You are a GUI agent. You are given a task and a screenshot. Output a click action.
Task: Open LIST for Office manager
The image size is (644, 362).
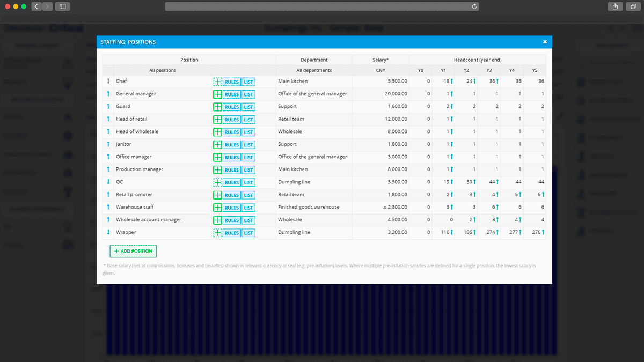click(248, 157)
